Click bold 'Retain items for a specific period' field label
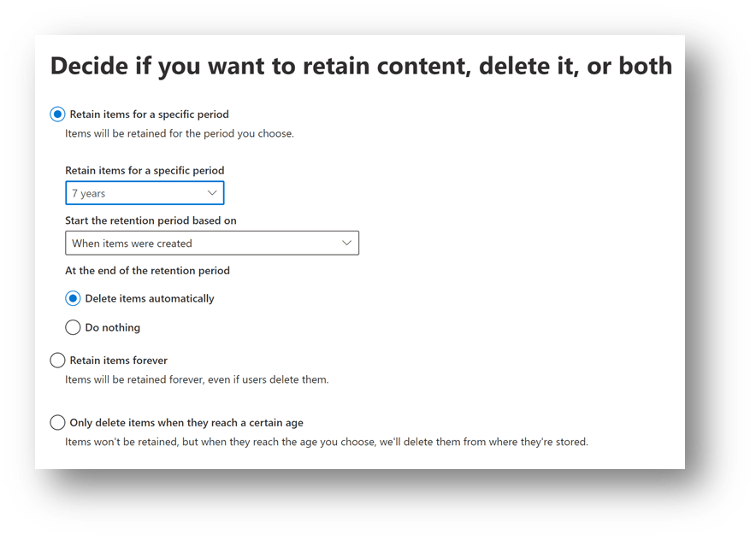The image size is (756, 540). [x=145, y=171]
